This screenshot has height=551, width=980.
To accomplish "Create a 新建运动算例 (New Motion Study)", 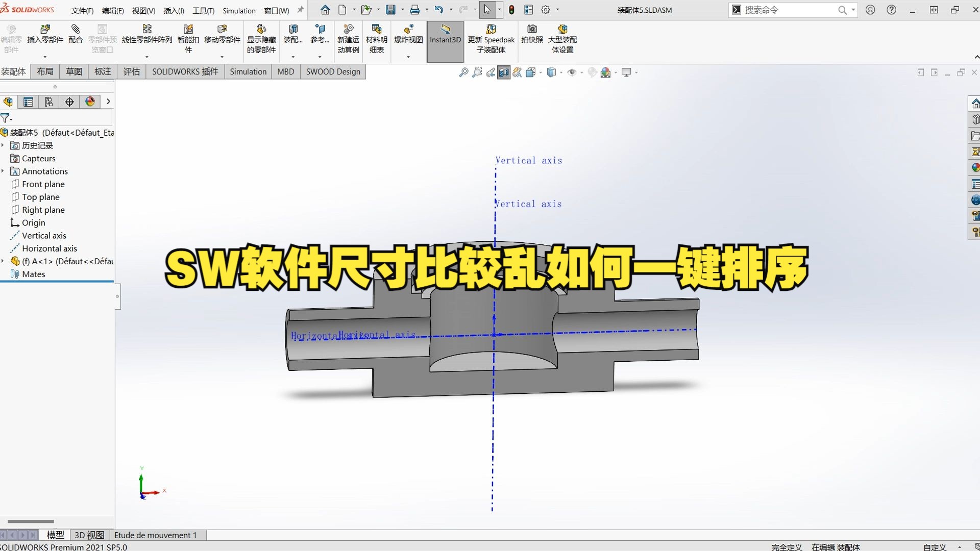I will (x=349, y=36).
